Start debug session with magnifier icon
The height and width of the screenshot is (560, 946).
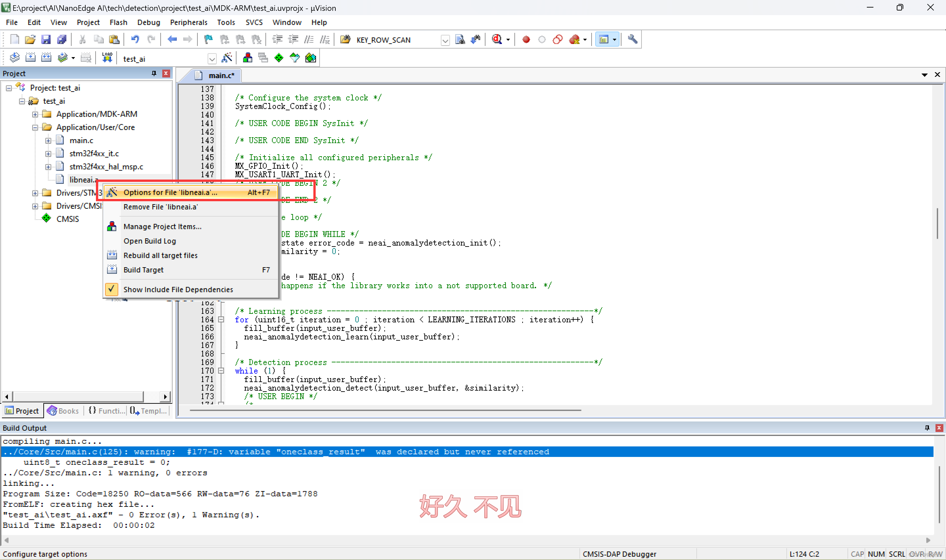click(x=497, y=39)
